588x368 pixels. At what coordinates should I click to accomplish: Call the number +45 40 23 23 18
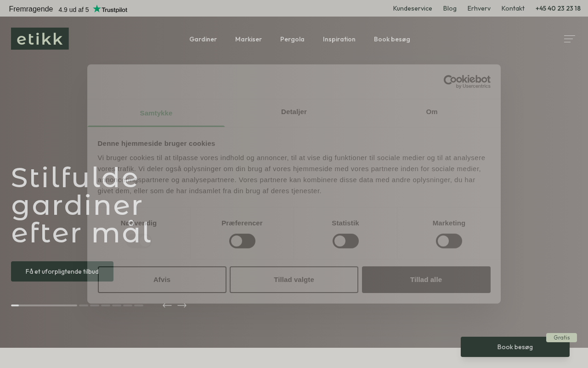click(558, 8)
